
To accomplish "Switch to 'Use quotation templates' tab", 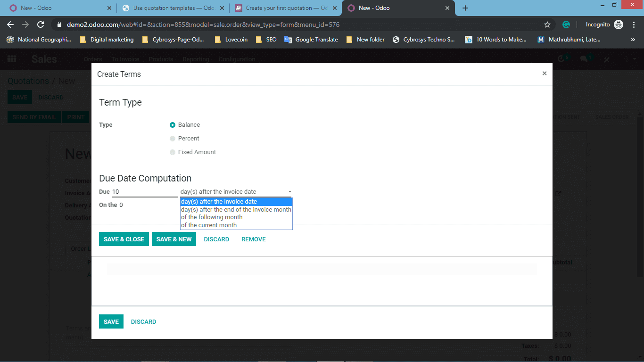I will pos(173,8).
